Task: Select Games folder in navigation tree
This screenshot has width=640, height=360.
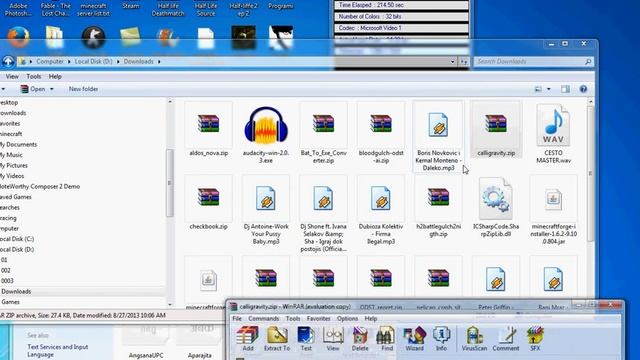Action: [x=11, y=302]
